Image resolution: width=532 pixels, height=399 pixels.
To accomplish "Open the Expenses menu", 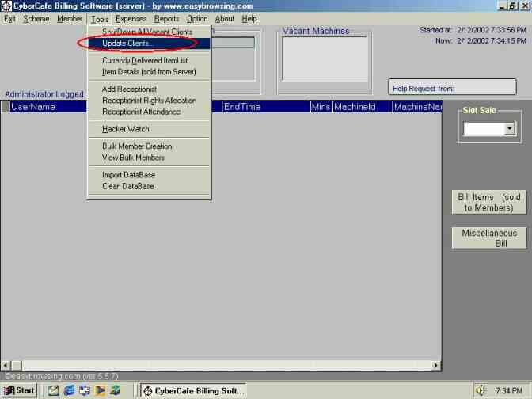I will pyautogui.click(x=131, y=18).
